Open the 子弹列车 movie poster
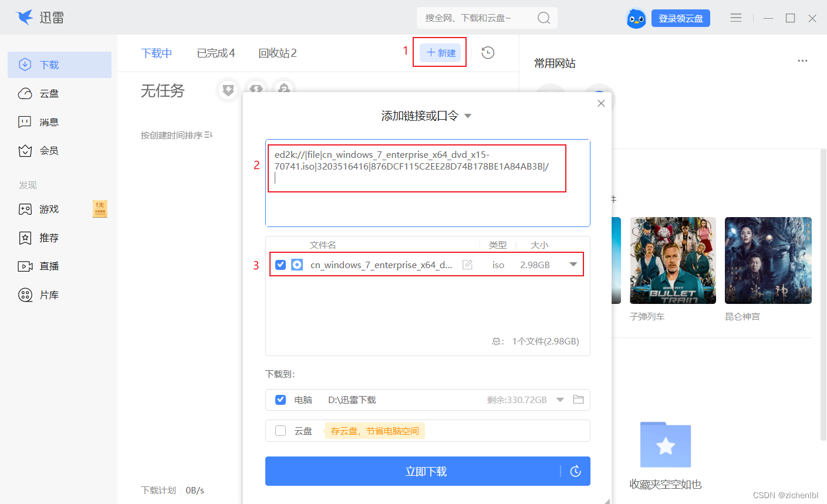Viewport: 827px width, 504px height. coord(673,261)
